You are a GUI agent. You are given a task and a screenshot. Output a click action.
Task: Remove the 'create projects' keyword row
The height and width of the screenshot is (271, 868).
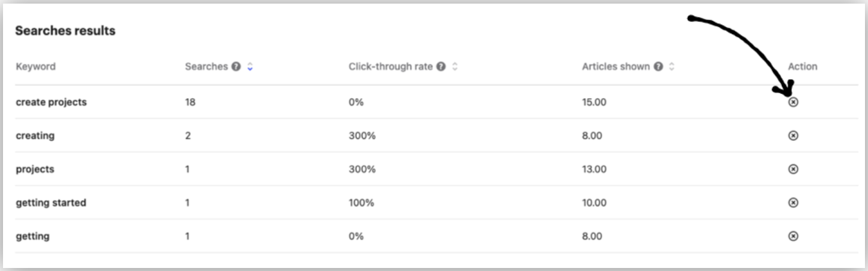(793, 102)
